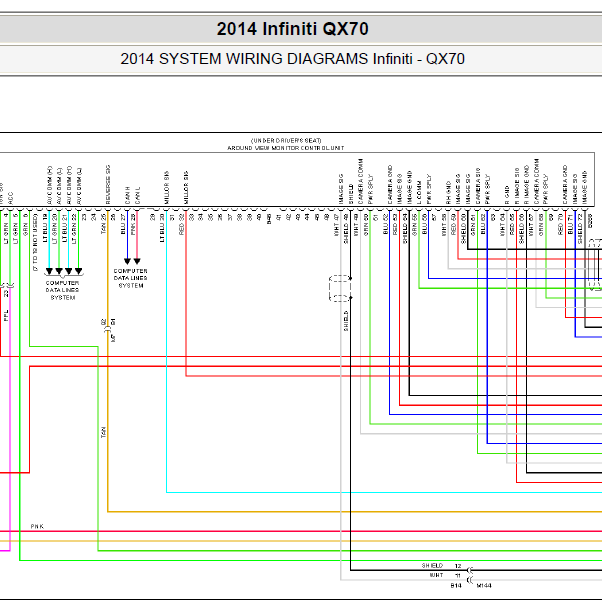
Task: Click the '2014 Infiniti QX70' title heading
Action: (x=292, y=29)
